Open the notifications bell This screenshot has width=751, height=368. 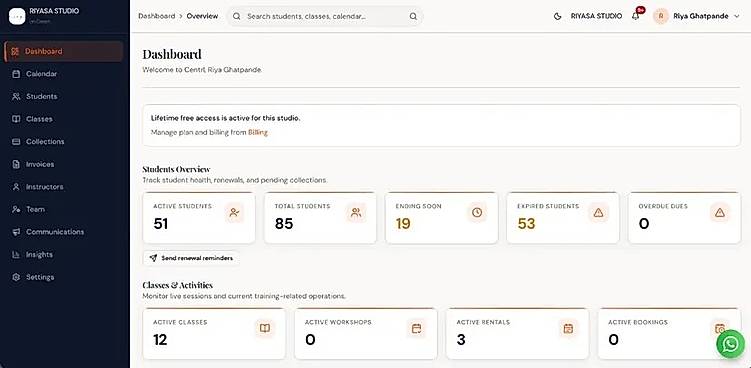(636, 16)
